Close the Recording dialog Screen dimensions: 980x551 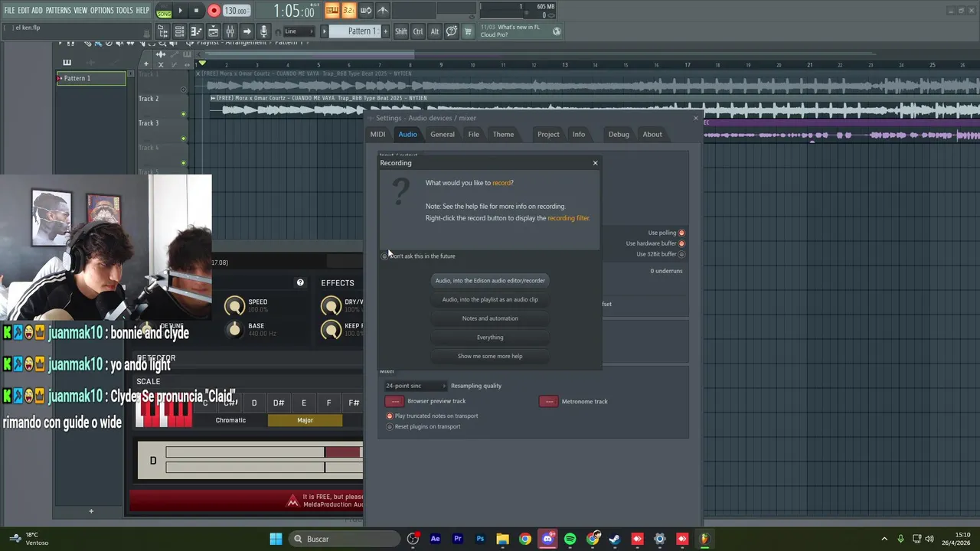tap(595, 163)
